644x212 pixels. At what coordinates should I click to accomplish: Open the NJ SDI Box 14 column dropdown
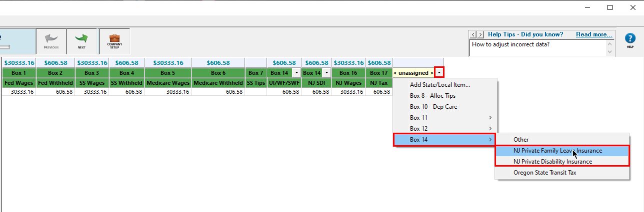point(325,73)
